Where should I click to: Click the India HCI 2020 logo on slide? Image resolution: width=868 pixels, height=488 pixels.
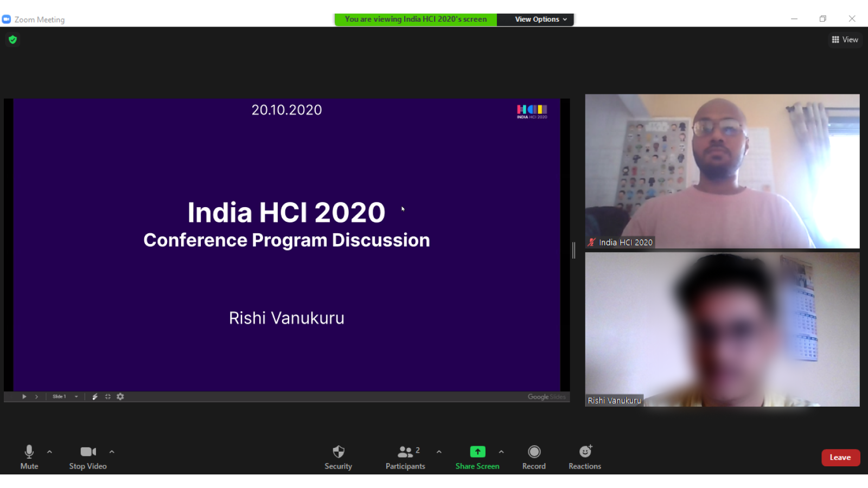tap(532, 111)
